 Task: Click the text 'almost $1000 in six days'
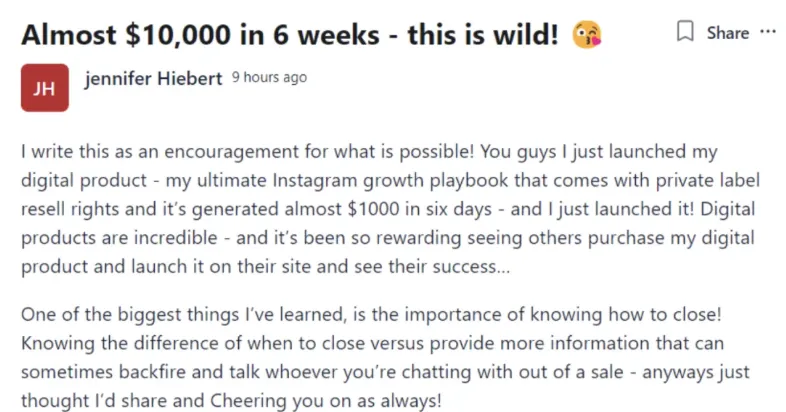[388, 209]
